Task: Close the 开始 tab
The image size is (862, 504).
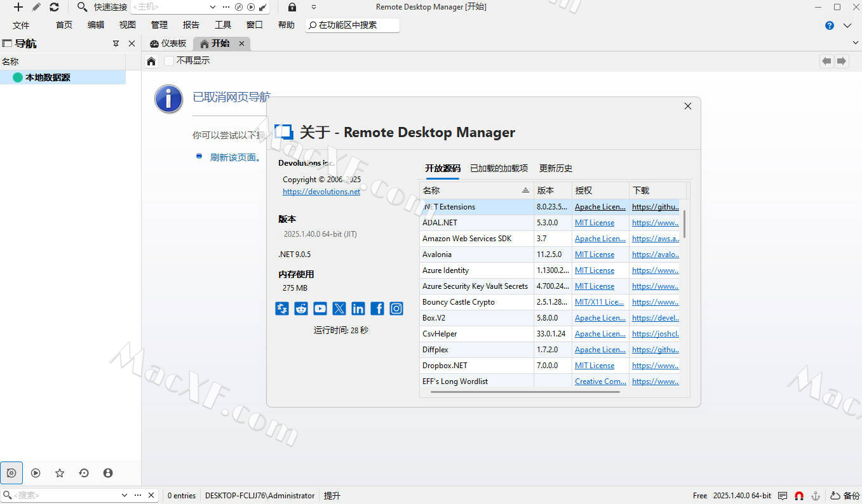Action: pyautogui.click(x=241, y=43)
